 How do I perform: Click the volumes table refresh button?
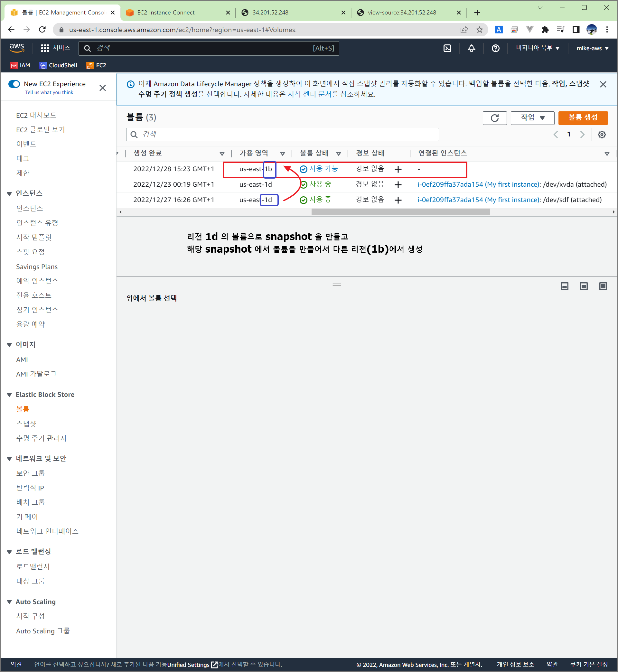pos(494,118)
